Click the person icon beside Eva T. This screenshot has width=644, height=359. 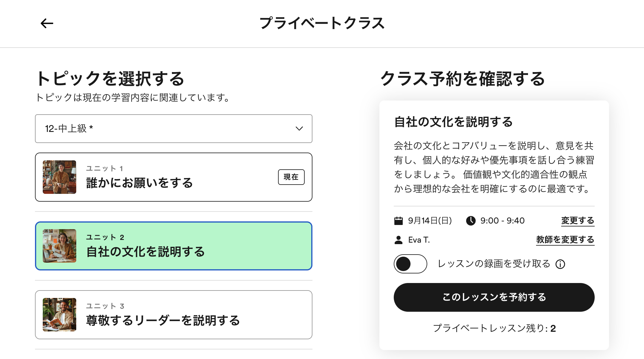tap(399, 240)
